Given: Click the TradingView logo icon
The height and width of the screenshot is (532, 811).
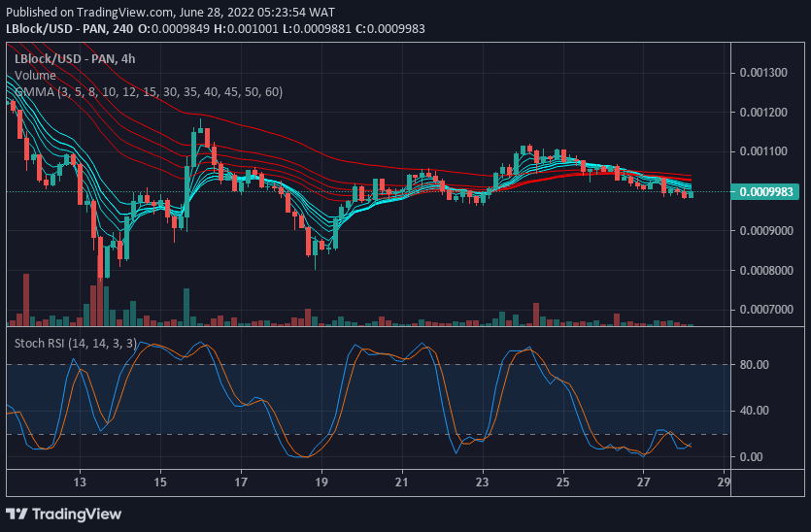Looking at the screenshot, I should 17,514.
